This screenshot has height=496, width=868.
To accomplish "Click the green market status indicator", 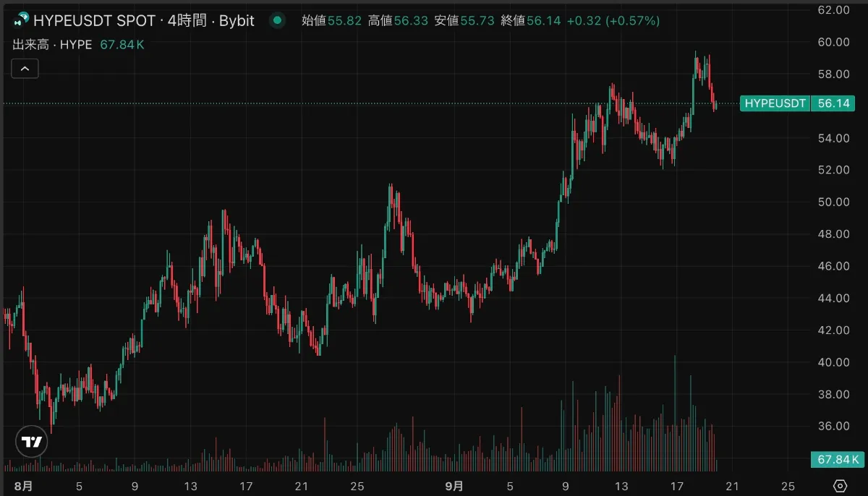I will [x=277, y=20].
